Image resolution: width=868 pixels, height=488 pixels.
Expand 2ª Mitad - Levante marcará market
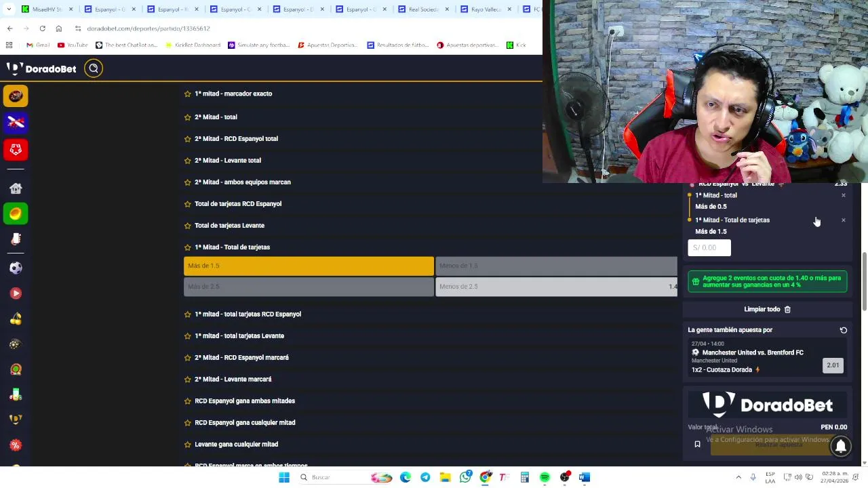(431, 380)
